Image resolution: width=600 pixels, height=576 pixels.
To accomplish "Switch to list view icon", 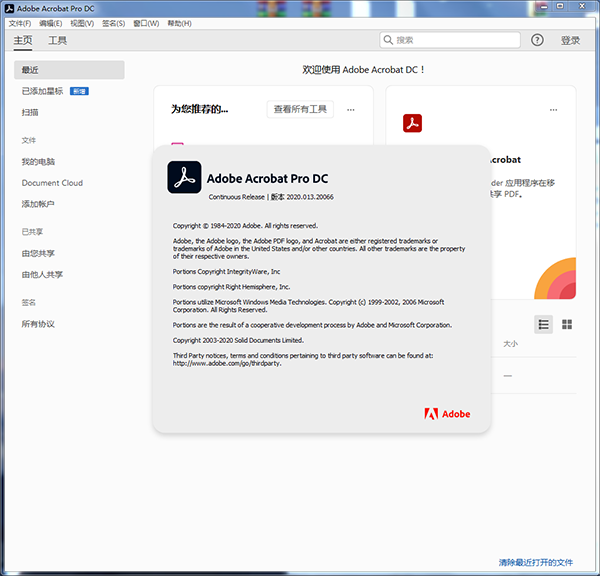I will (x=543, y=325).
